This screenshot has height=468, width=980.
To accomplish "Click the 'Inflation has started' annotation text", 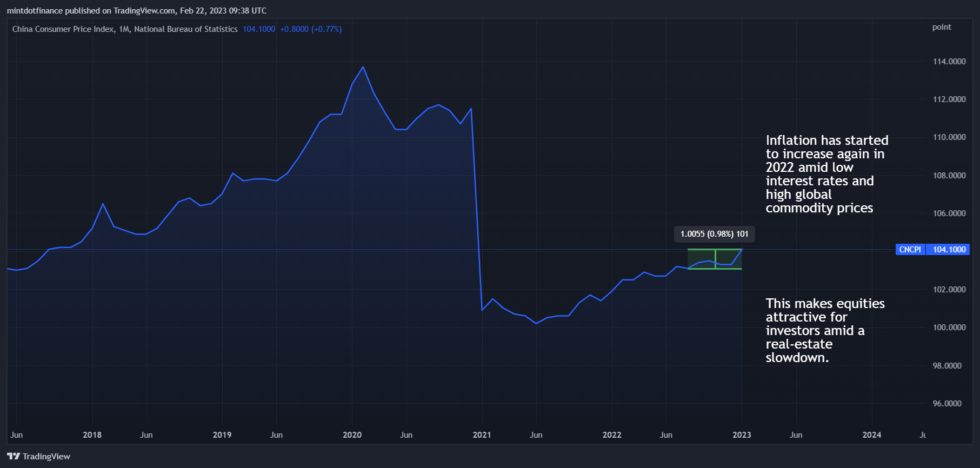I will click(x=827, y=174).
